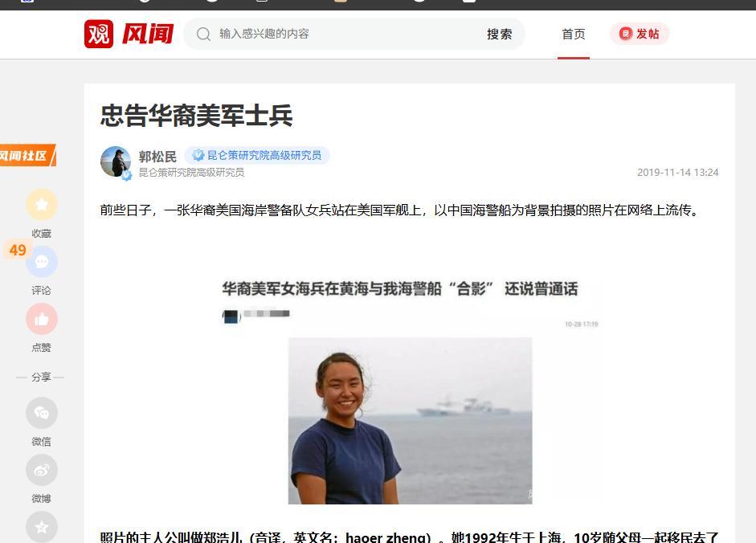The height and width of the screenshot is (543, 756).
Task: Like the article with 点赞 thumbs-up icon
Action: tap(42, 319)
